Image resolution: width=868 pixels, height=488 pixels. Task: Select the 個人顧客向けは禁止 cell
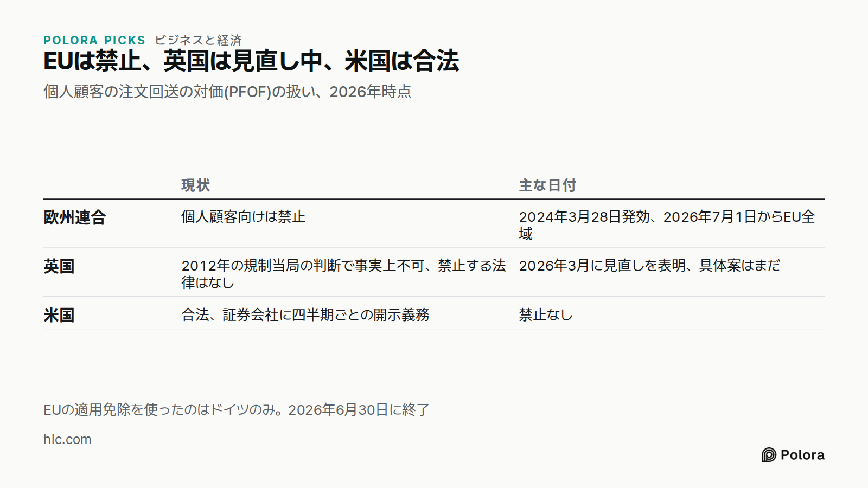pyautogui.click(x=244, y=217)
